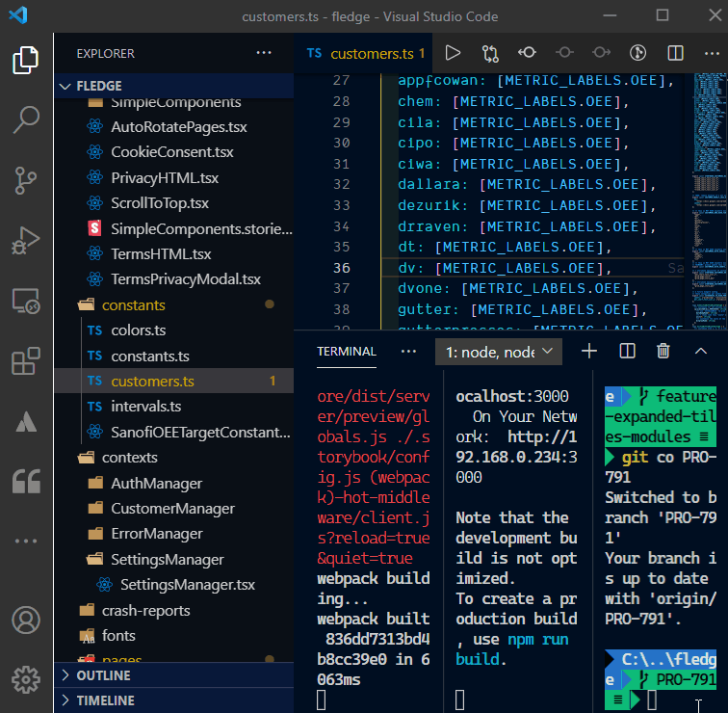This screenshot has width=728, height=713.
Task: Select the TERMINAL panel tab
Action: coord(347,352)
